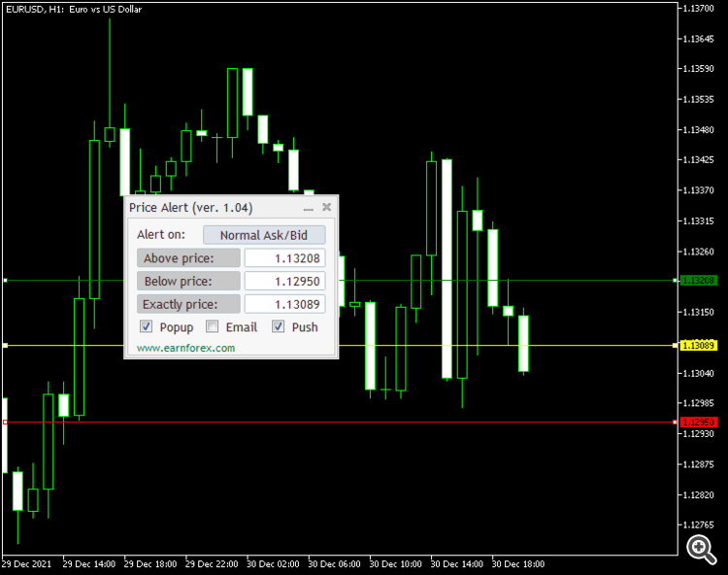The height and width of the screenshot is (575, 728).
Task: Open the www.earnforex.com link
Action: 185,348
